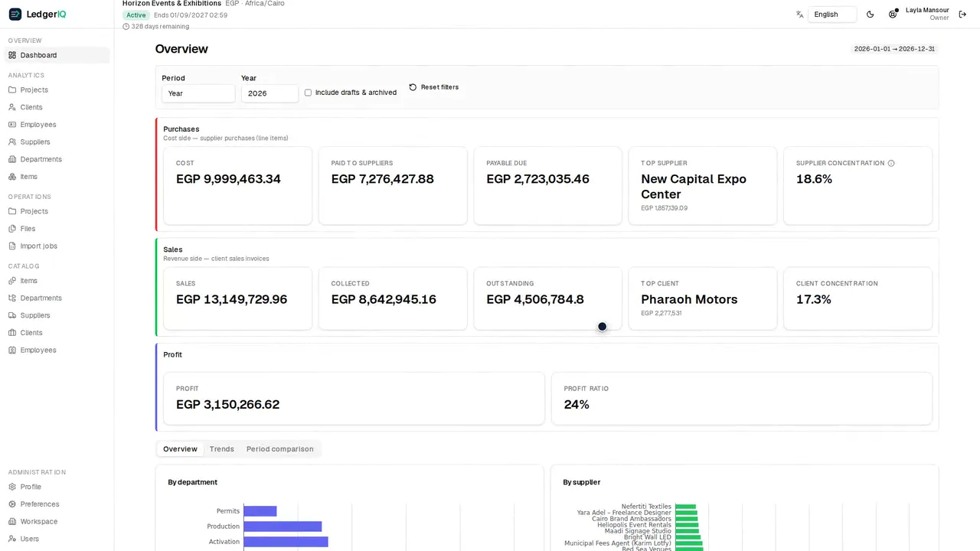This screenshot has height=551, width=980.
Task: Open Suppliers in the Catalog section
Action: pos(57,315)
